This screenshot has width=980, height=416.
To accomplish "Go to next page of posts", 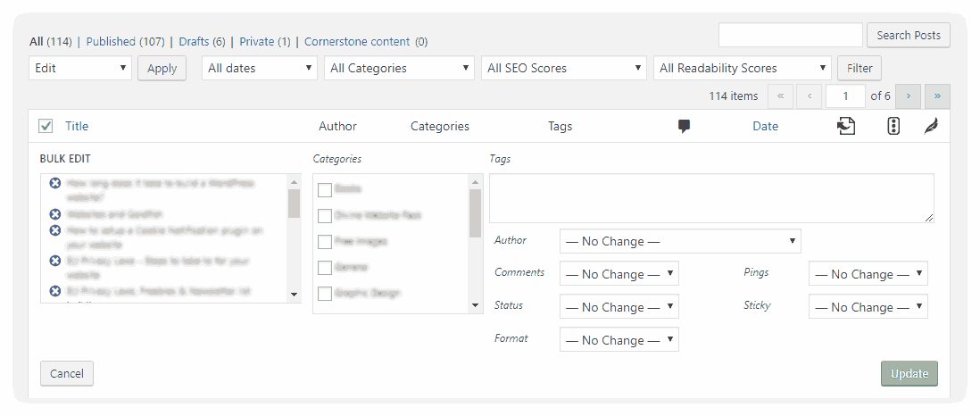I will point(908,96).
